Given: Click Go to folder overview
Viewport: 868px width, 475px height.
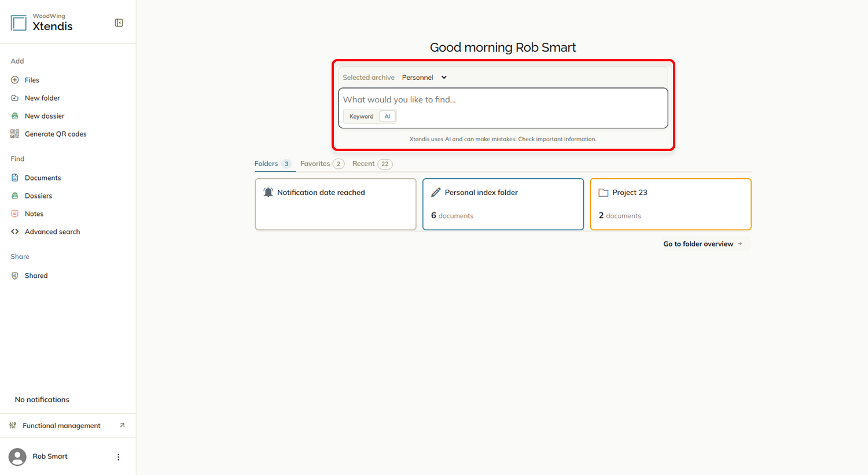Looking at the screenshot, I should pyautogui.click(x=703, y=244).
